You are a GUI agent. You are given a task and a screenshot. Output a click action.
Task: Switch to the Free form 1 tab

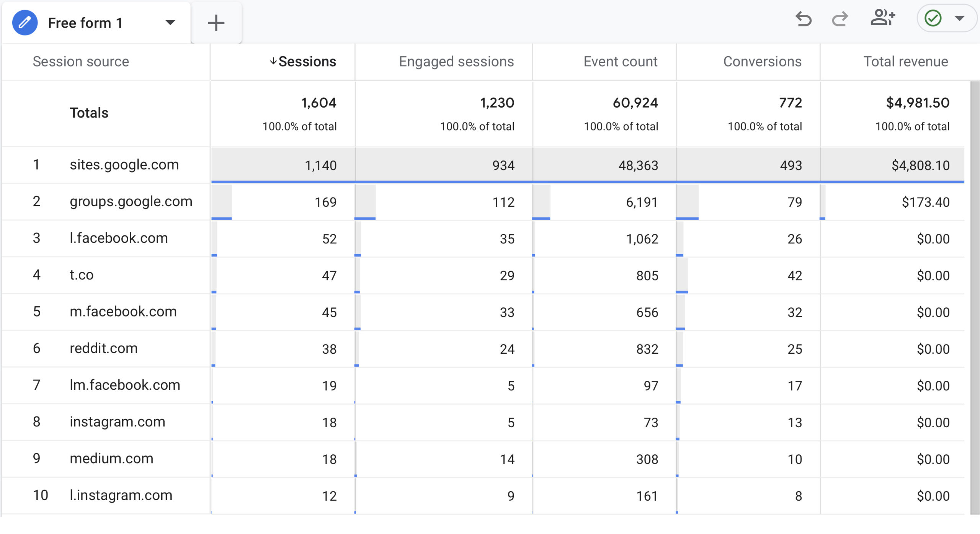[x=85, y=22]
